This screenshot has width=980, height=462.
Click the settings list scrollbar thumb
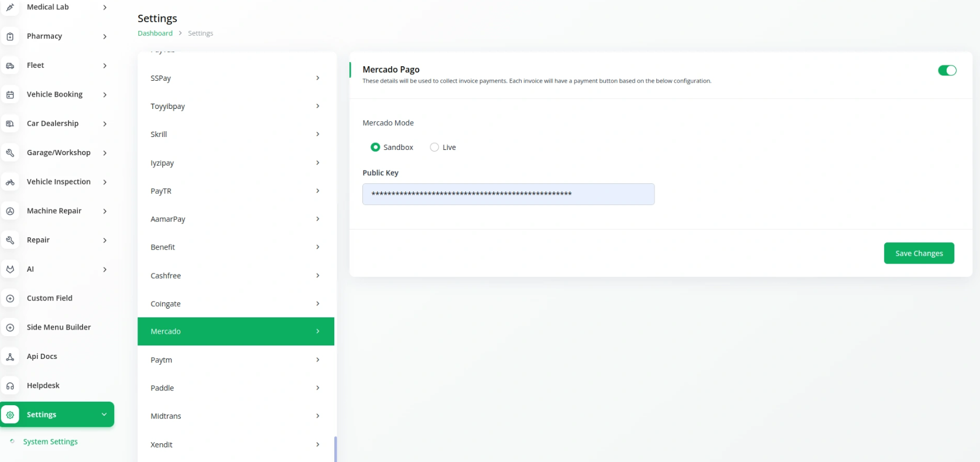click(x=335, y=449)
